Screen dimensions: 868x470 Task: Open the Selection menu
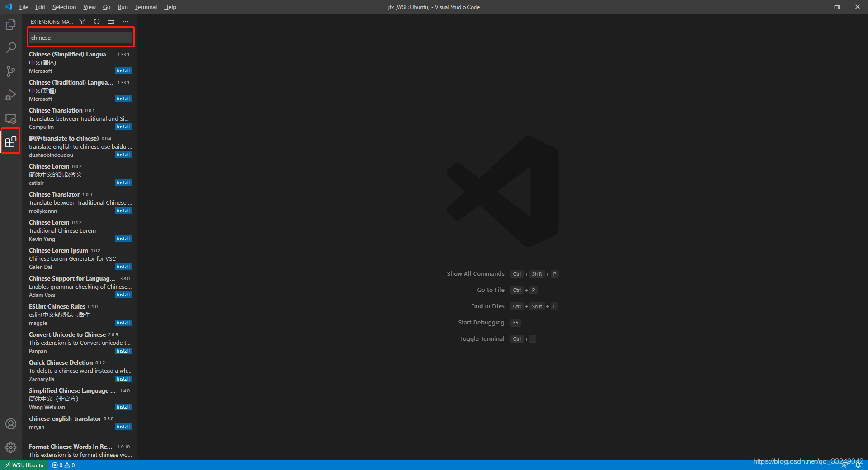(64, 7)
